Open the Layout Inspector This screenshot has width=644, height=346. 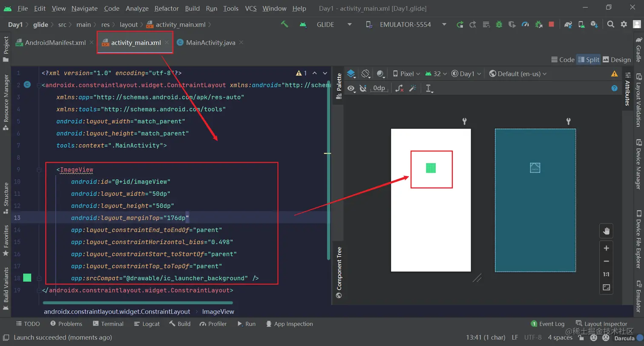(x=601, y=324)
